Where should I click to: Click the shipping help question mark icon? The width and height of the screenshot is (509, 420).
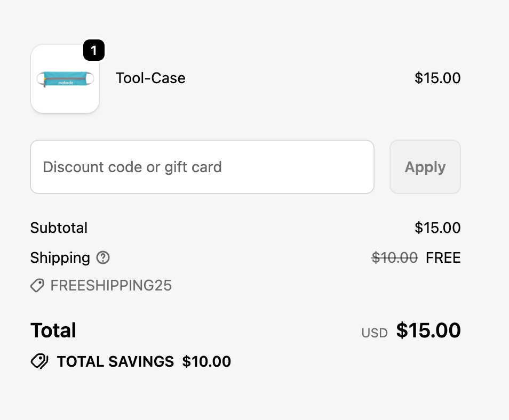tap(103, 258)
